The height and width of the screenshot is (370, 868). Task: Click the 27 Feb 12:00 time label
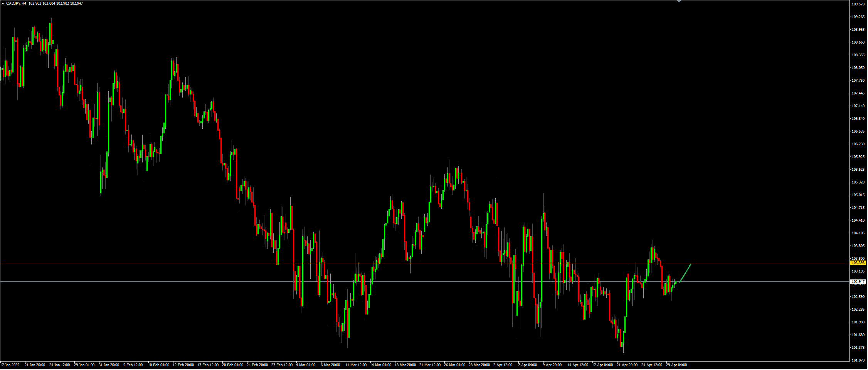pos(282,365)
